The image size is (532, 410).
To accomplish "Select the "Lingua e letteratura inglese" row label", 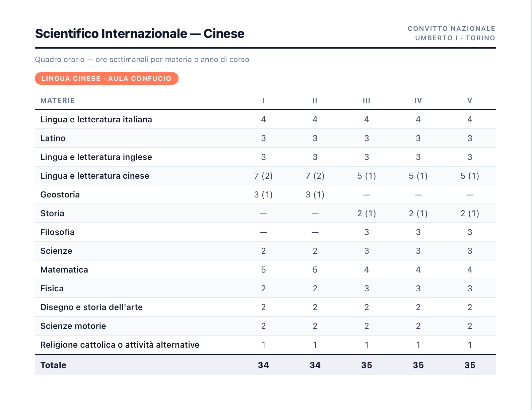I will [x=96, y=157].
